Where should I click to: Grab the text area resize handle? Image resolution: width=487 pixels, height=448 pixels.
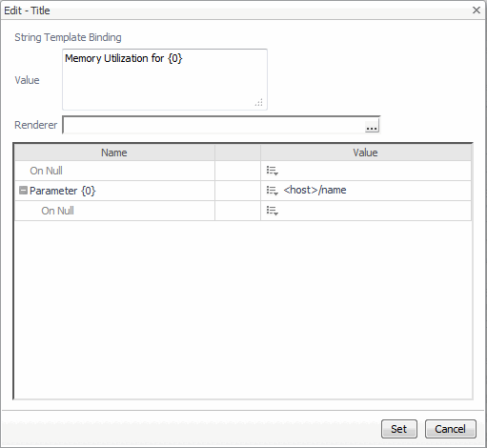(x=259, y=103)
